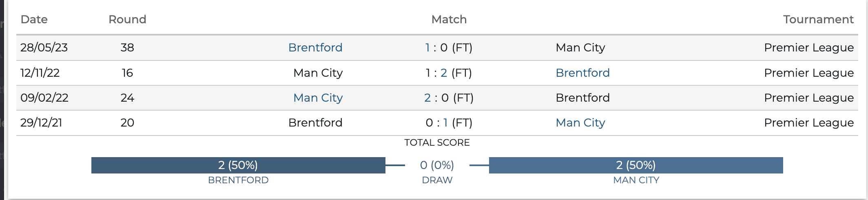Click the Match column header

click(449, 19)
